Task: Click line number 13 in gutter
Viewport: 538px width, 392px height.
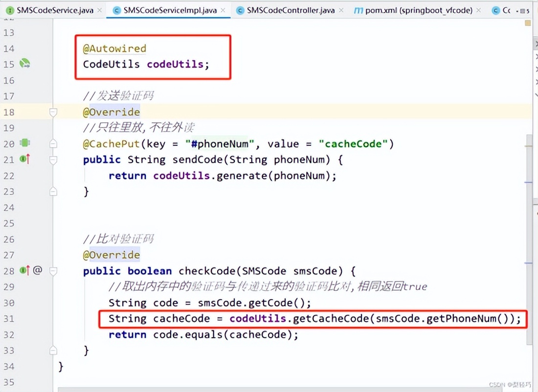Action: click(x=9, y=33)
